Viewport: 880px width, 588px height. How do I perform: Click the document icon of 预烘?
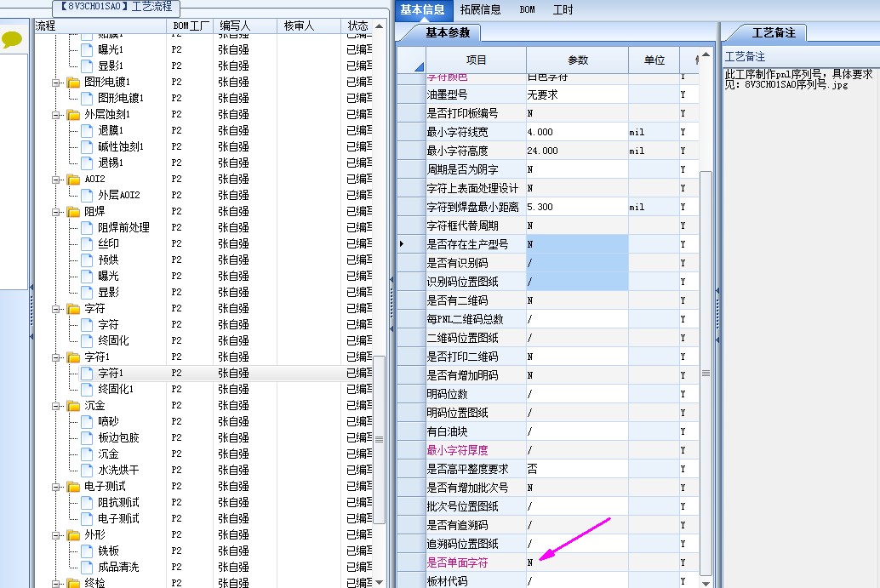pos(87,260)
